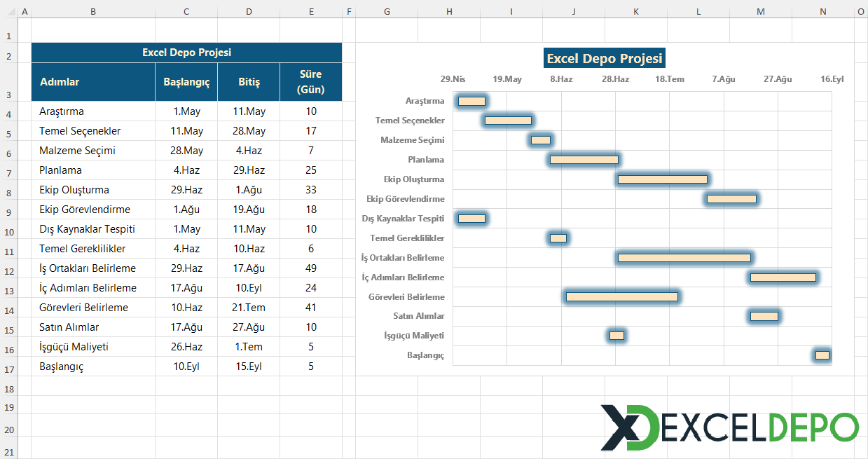The height and width of the screenshot is (459, 868).
Task: Click the Temel Seçenekler Gantt bar
Action: point(508,121)
